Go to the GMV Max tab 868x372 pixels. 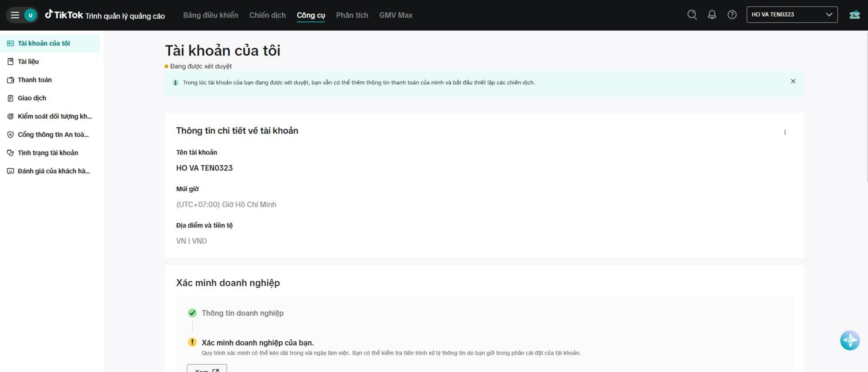pyautogui.click(x=396, y=15)
